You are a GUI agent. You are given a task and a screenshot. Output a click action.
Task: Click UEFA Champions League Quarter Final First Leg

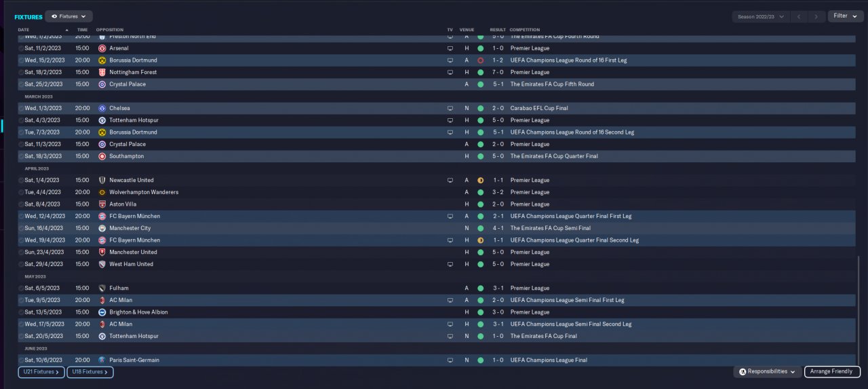coord(571,217)
